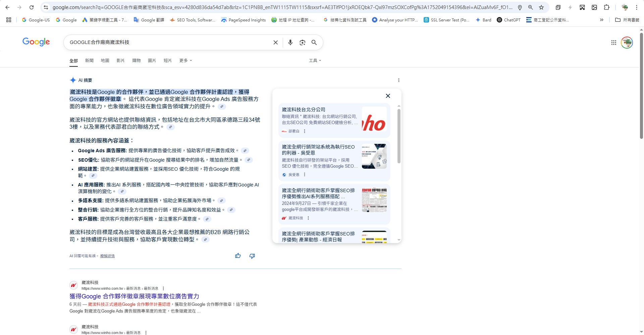Open the three-dot menu beside 吳受恩
Viewport: 644px width, 335px height.
304,175
